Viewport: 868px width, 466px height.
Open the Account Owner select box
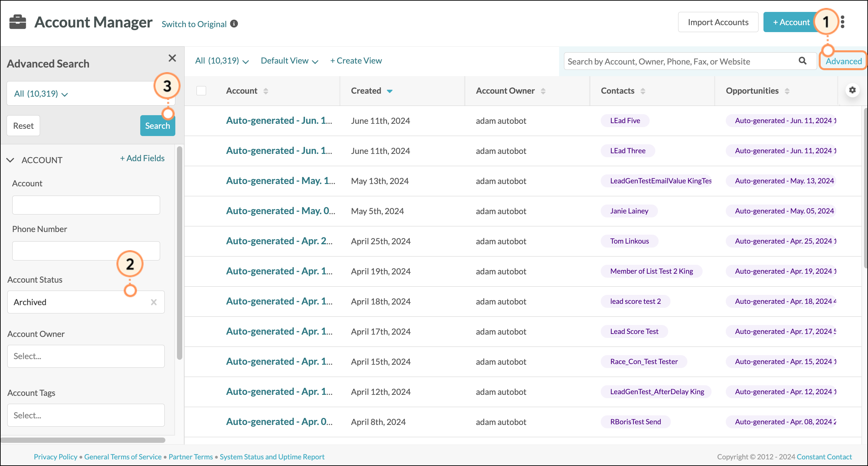tap(86, 356)
